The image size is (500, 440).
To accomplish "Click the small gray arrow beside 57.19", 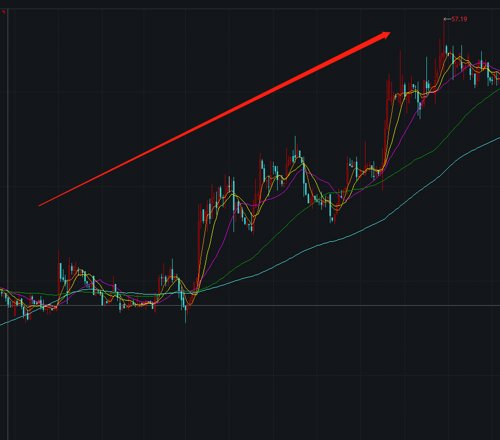I will 447,19.
